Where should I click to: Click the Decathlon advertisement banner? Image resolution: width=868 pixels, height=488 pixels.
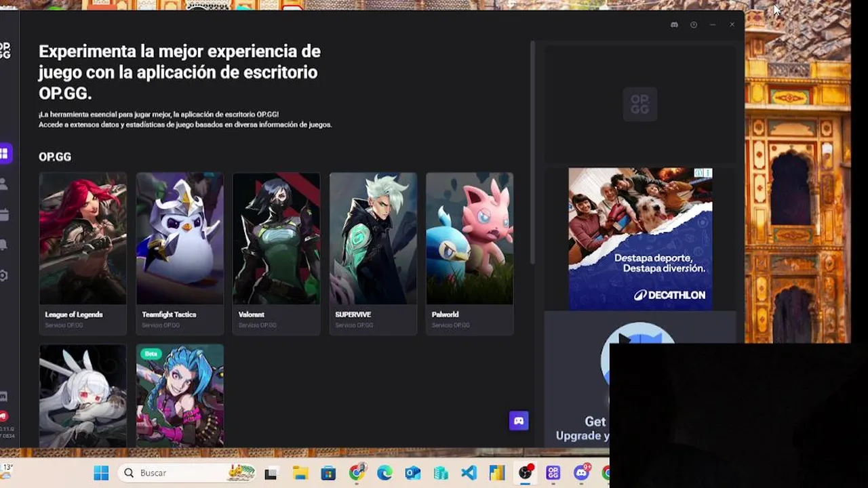(640, 239)
